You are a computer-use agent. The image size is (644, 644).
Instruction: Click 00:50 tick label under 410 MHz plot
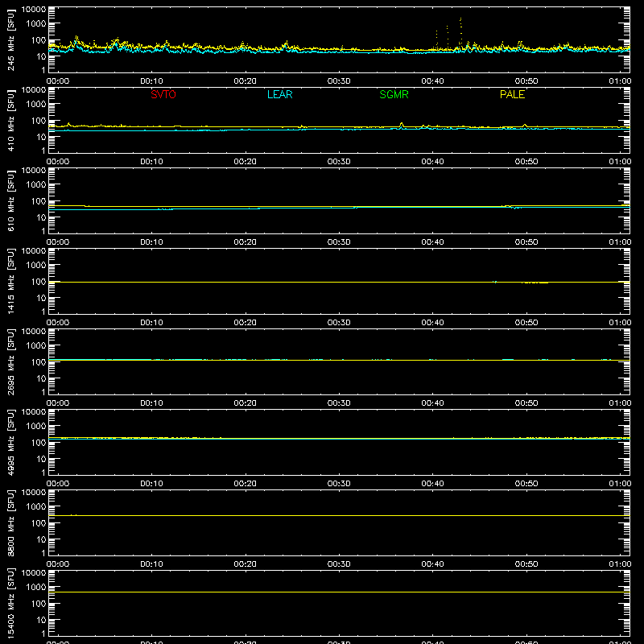526,162
